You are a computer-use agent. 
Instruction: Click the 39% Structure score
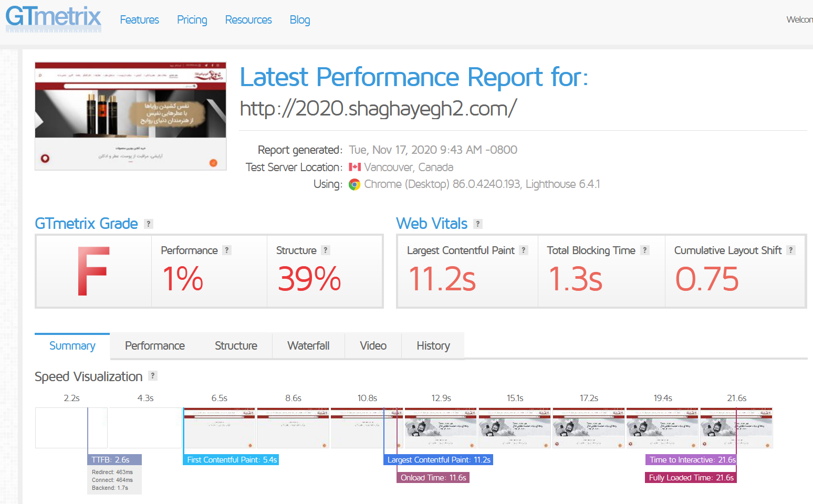pos(309,278)
